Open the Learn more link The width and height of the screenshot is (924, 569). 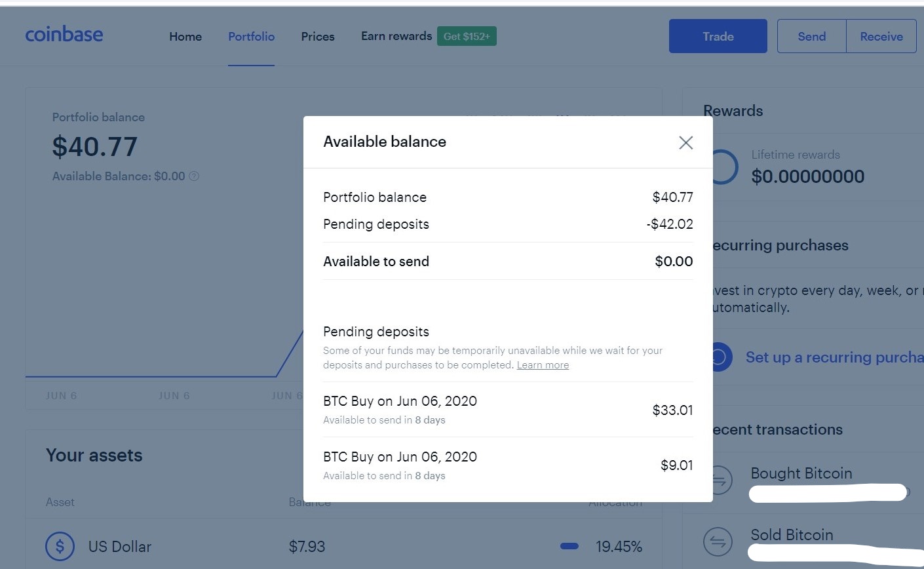[x=543, y=365]
